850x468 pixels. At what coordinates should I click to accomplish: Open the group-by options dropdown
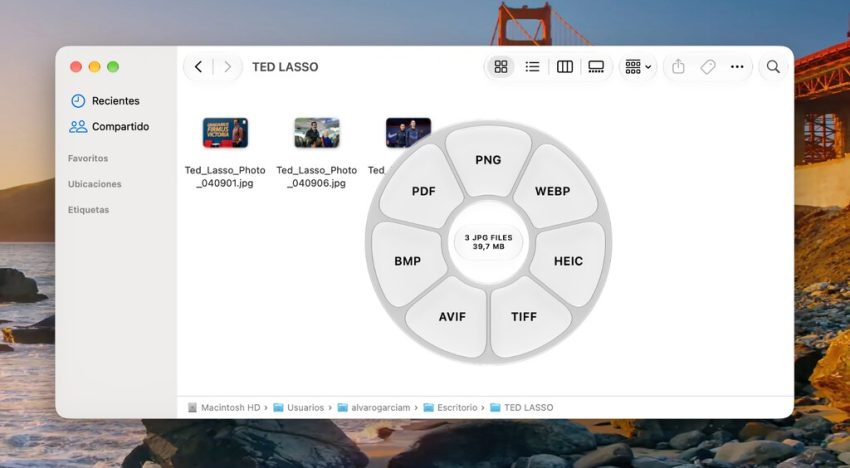click(638, 67)
